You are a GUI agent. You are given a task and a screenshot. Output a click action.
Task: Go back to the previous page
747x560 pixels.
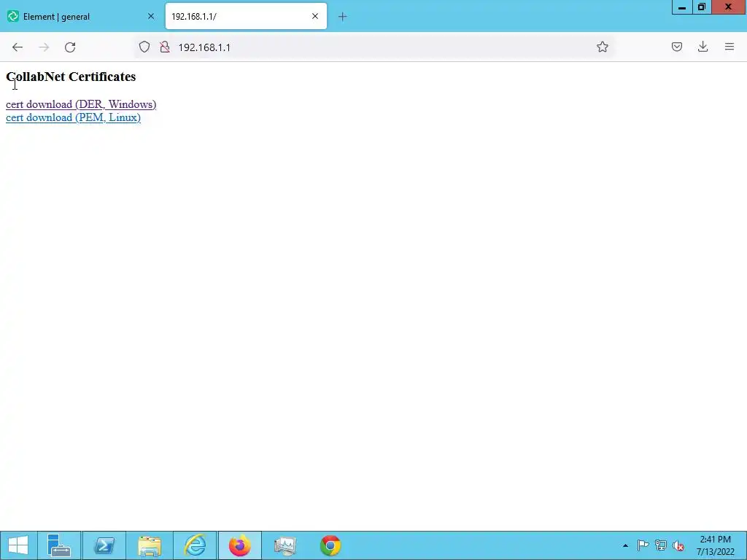point(18,47)
